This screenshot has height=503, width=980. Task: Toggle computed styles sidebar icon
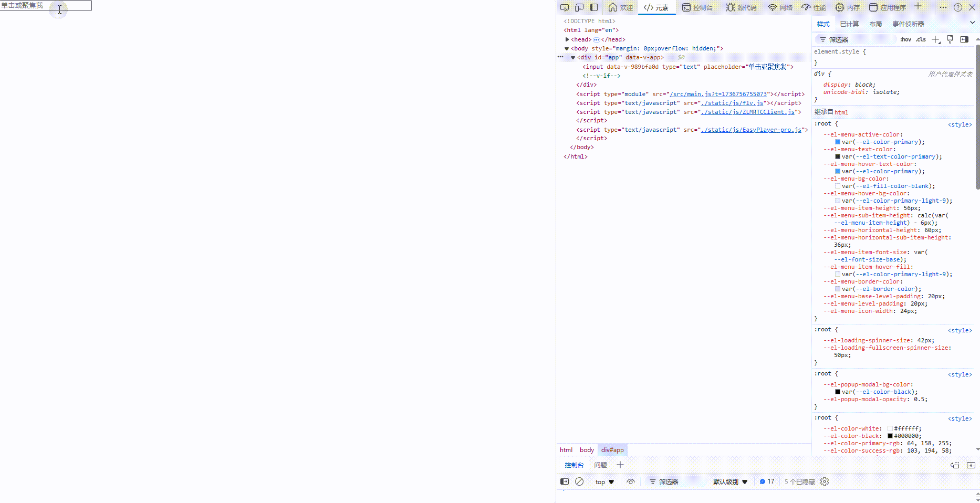tap(964, 39)
